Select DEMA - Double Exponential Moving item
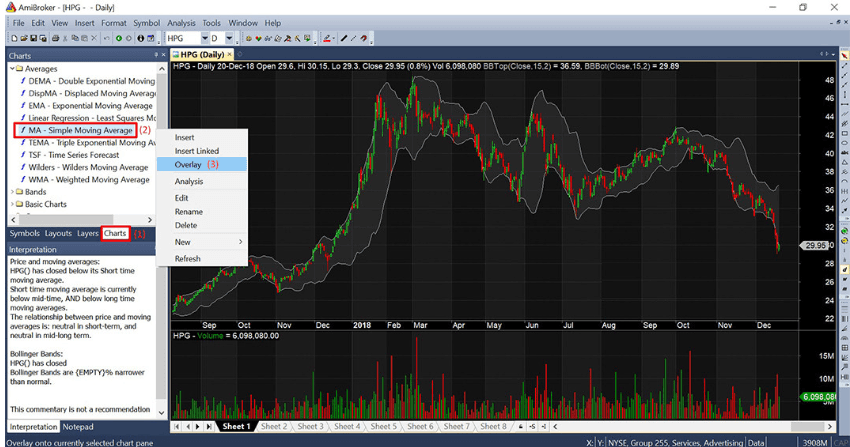Screen dimensions: 850x447 click(92, 81)
